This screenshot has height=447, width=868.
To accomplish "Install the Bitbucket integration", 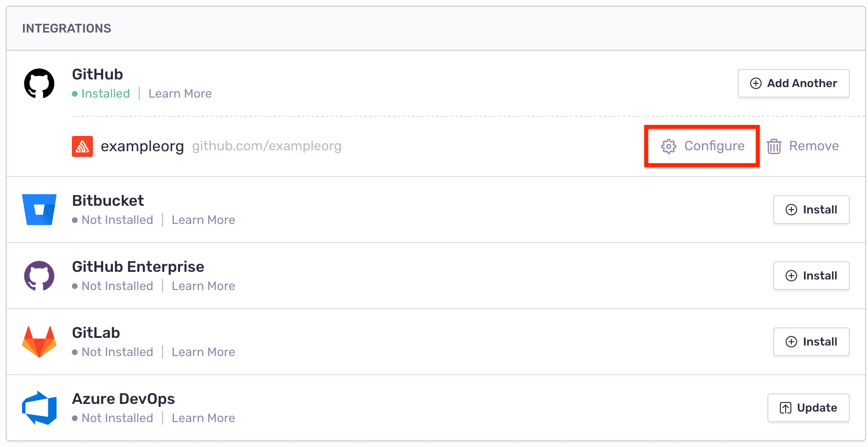I will pos(811,210).
